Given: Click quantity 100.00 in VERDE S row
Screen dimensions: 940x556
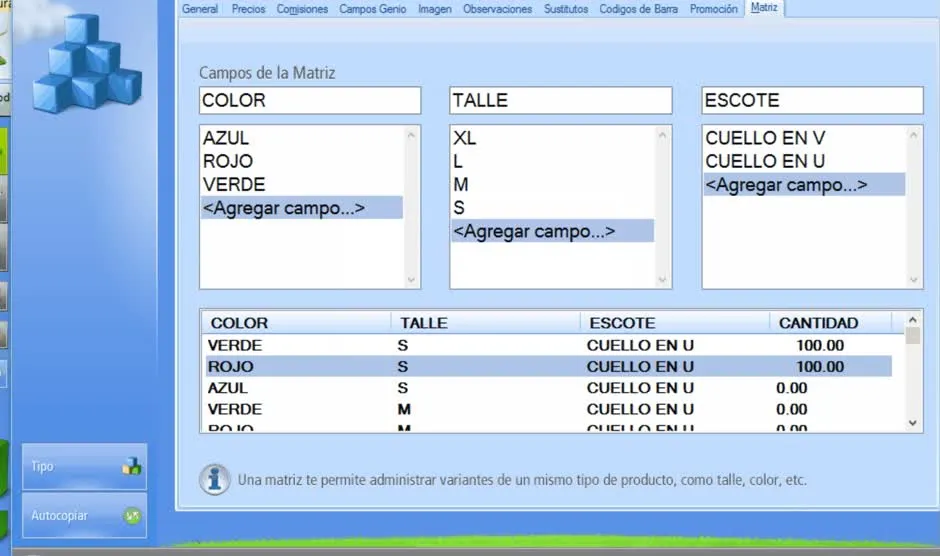Looking at the screenshot, I should [820, 345].
